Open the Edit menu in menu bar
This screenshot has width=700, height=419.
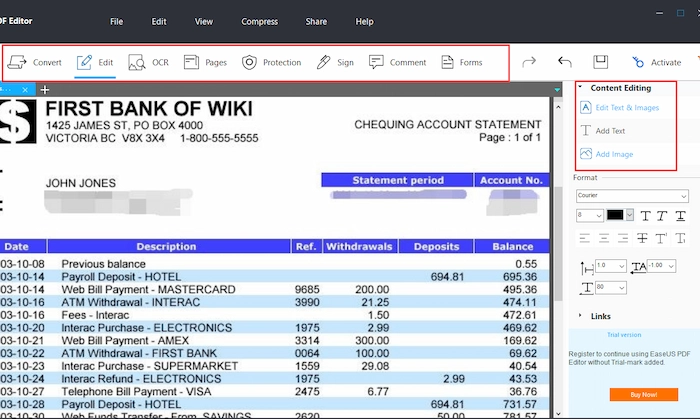[158, 21]
